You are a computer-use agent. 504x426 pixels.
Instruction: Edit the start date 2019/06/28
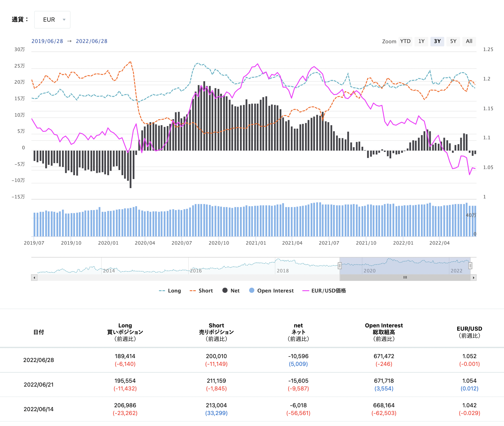tap(47, 41)
